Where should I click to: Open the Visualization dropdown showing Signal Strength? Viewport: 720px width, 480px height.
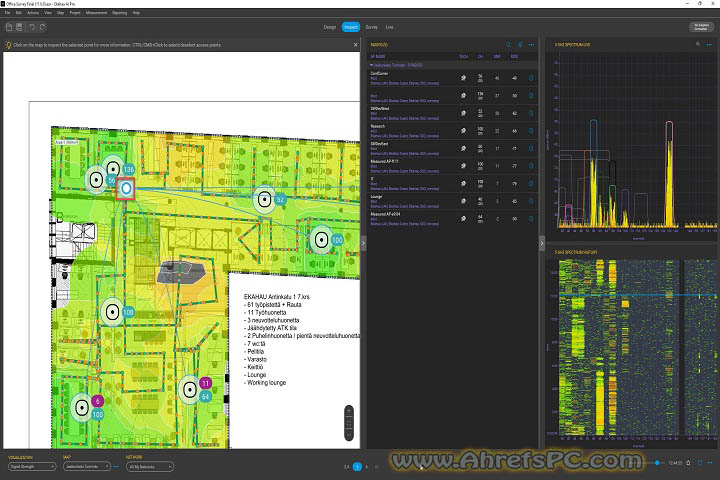(x=32, y=467)
